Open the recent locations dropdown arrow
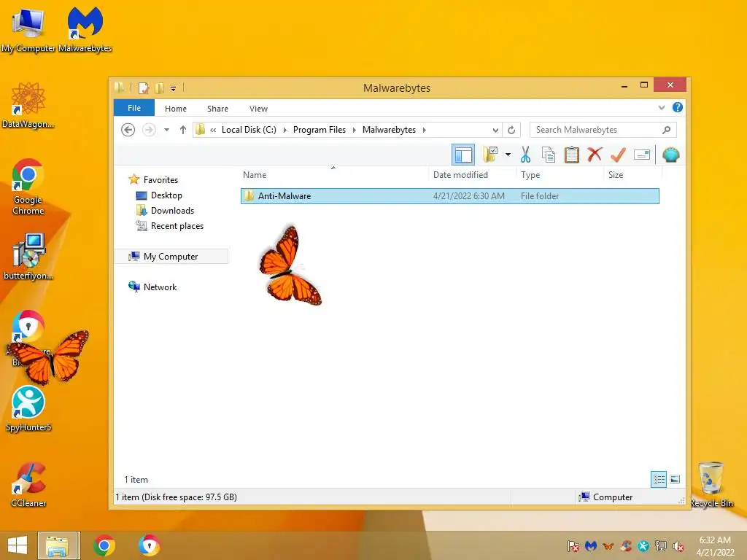Image resolution: width=747 pixels, height=560 pixels. pyautogui.click(x=166, y=130)
